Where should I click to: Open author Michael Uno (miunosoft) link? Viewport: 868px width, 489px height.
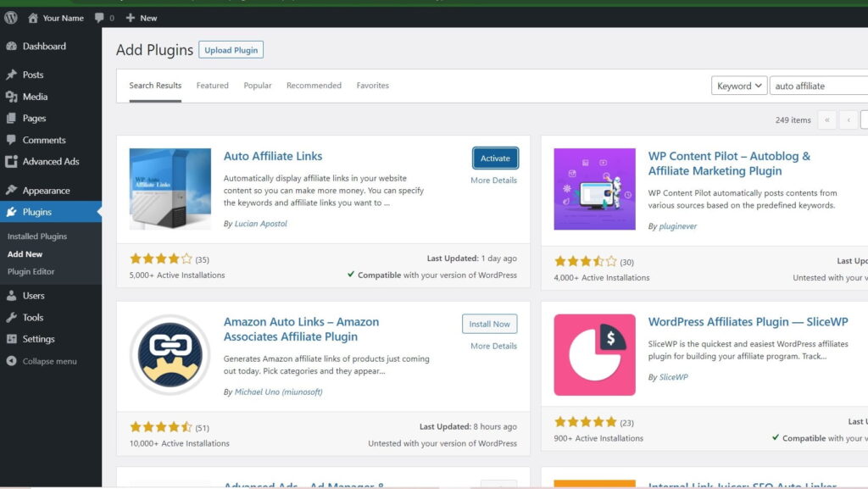(x=278, y=392)
